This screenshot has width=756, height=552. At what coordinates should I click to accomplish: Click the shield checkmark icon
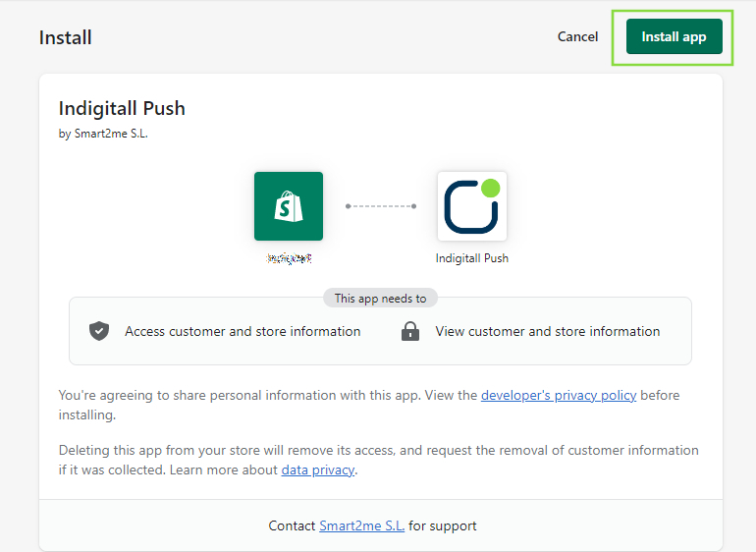point(99,331)
